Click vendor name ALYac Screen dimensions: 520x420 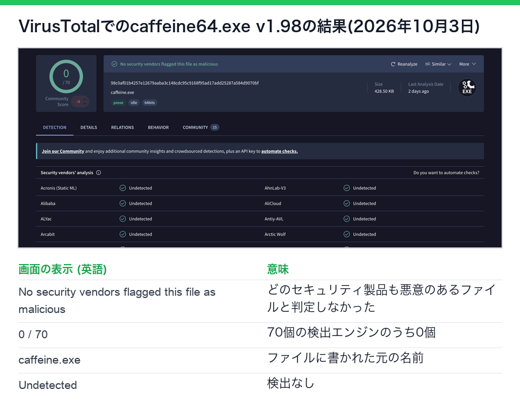[46, 219]
